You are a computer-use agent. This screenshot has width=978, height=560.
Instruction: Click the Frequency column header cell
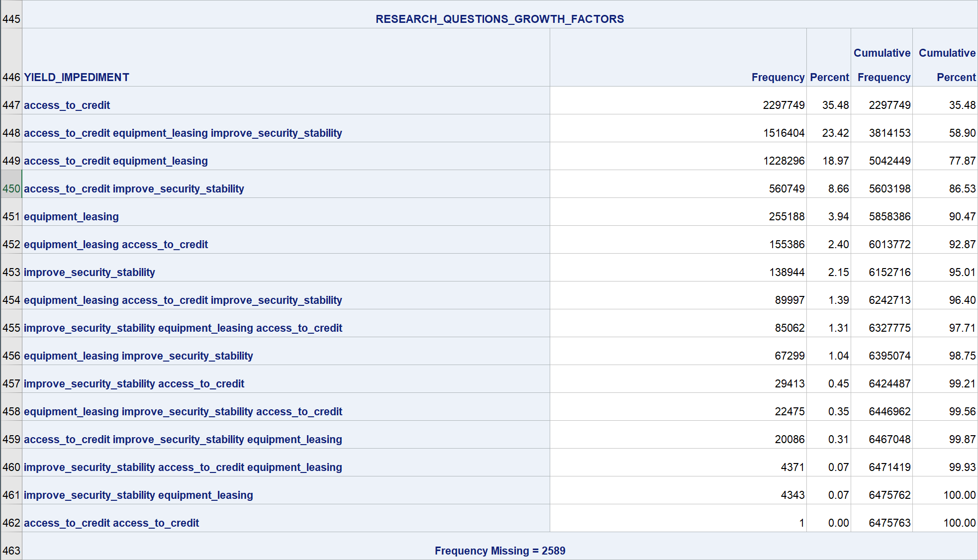coord(778,77)
